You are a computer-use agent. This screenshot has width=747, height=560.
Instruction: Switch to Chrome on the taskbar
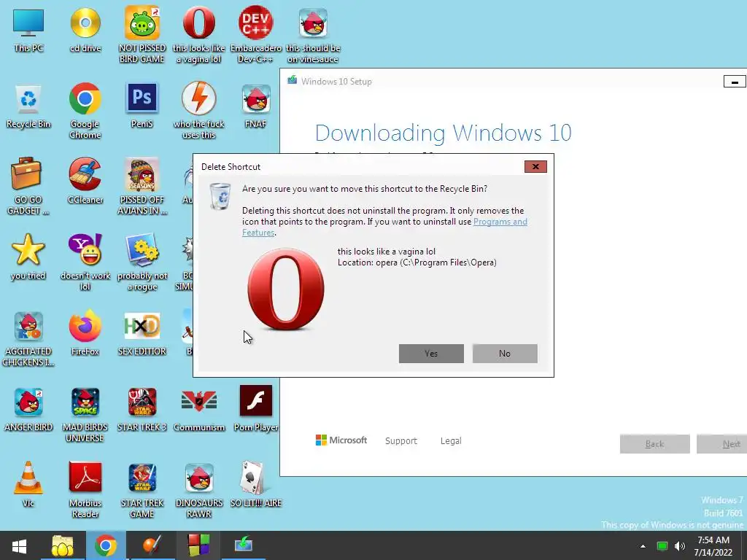click(x=106, y=545)
